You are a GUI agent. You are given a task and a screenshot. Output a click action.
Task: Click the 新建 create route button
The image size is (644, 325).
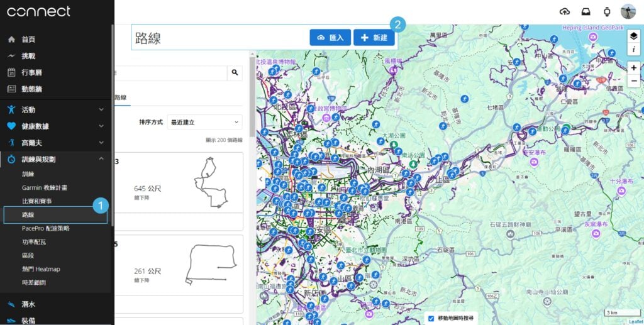click(374, 37)
